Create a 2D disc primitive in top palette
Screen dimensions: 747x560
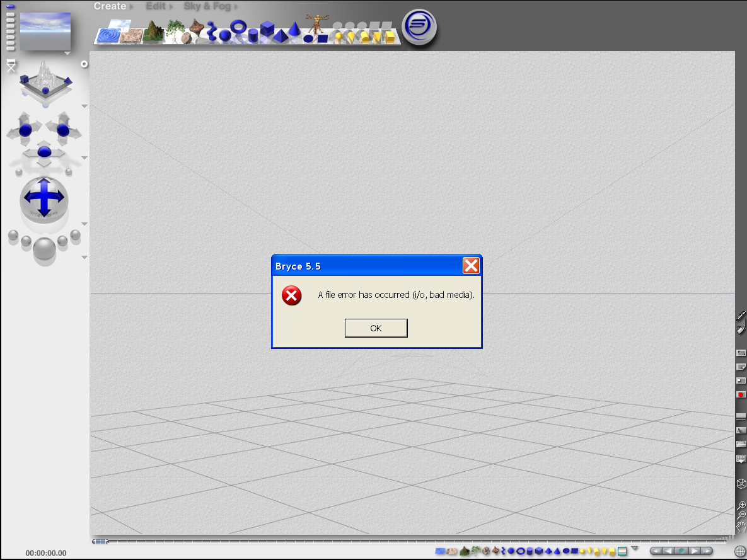308,38
